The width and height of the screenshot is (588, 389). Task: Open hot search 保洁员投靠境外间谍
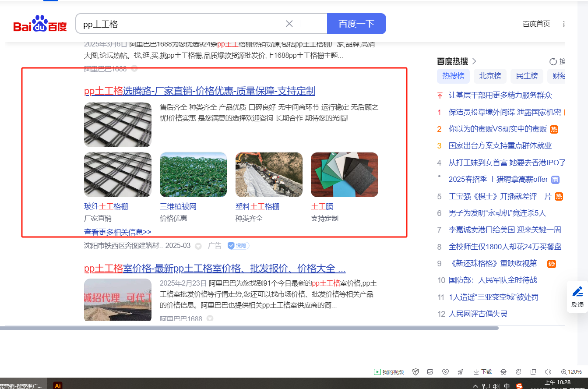click(505, 112)
